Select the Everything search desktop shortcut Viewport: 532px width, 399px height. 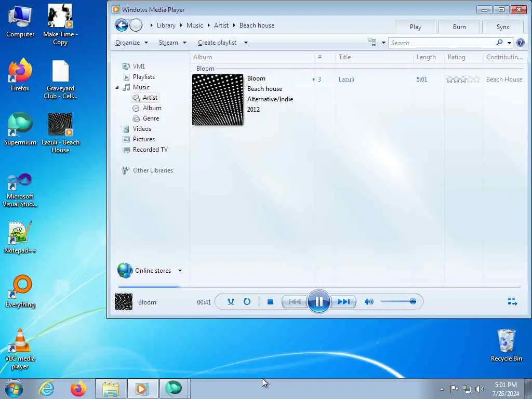(20, 291)
